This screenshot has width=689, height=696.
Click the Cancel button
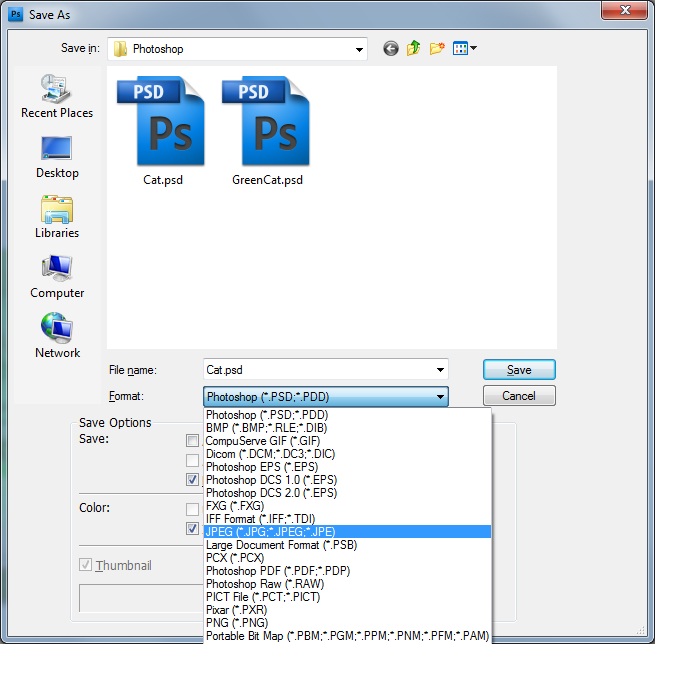[x=519, y=395]
